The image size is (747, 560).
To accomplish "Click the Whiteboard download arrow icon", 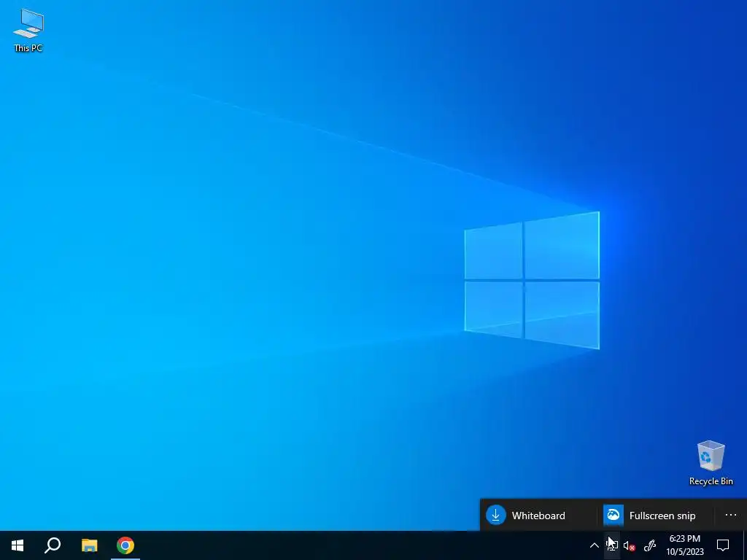I will click(495, 516).
